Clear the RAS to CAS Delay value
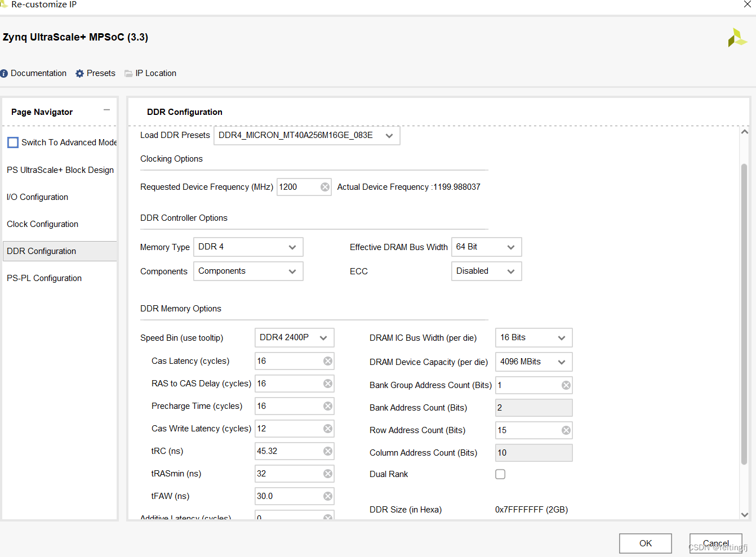 coord(328,384)
